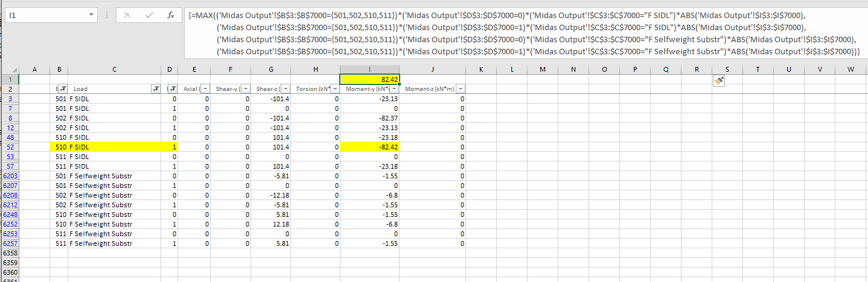
Task: Click the 502 cell in row 8
Action: [60, 117]
